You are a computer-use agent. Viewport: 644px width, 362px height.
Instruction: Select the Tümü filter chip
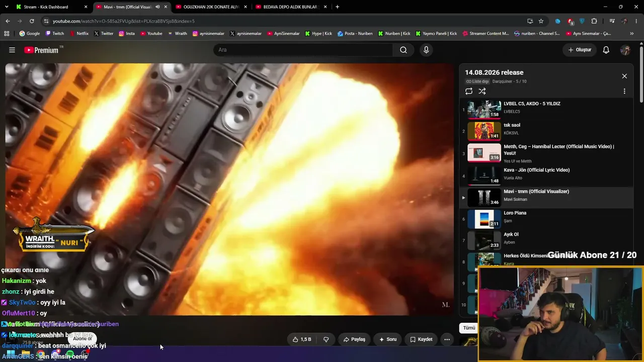[x=469, y=328]
